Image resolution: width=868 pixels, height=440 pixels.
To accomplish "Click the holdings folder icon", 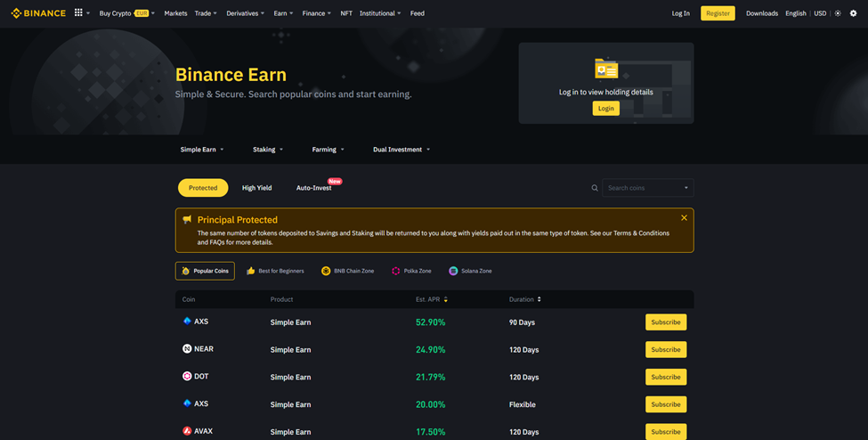I will pyautogui.click(x=606, y=69).
